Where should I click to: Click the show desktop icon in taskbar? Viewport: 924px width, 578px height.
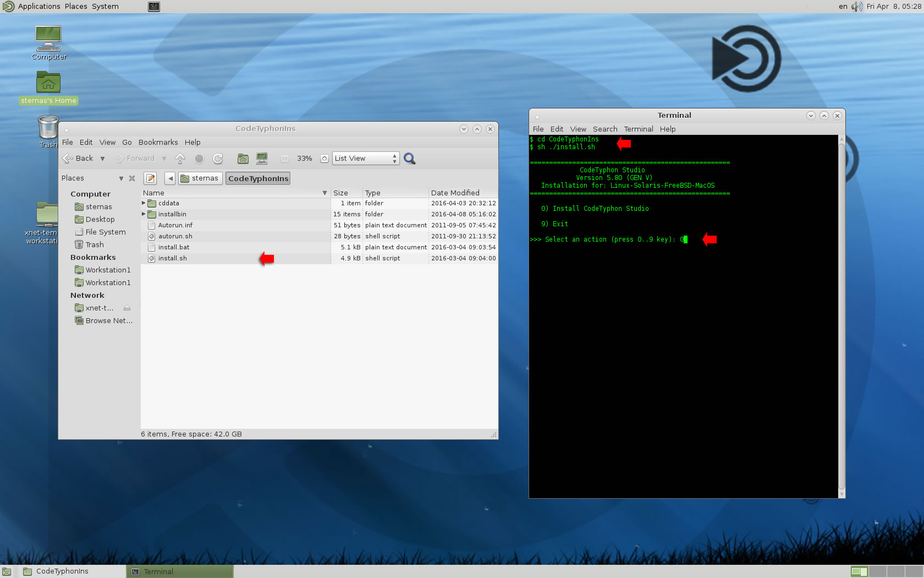[x=7, y=571]
